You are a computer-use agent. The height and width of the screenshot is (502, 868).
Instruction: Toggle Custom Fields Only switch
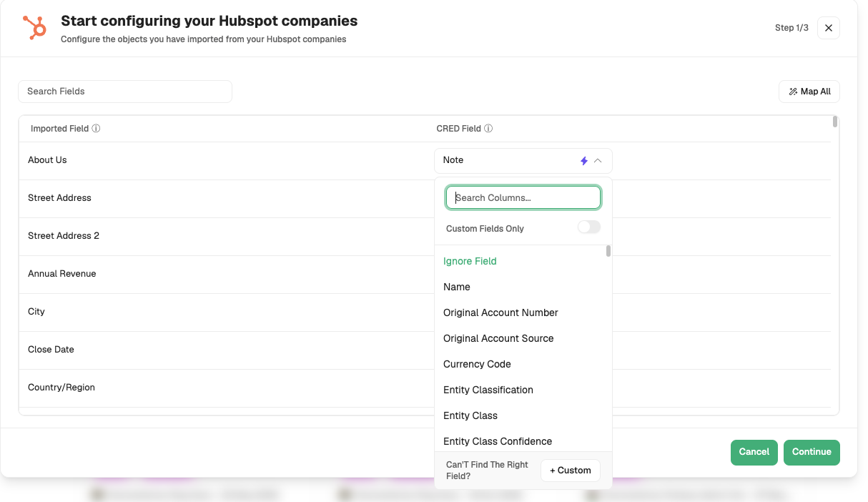point(589,227)
